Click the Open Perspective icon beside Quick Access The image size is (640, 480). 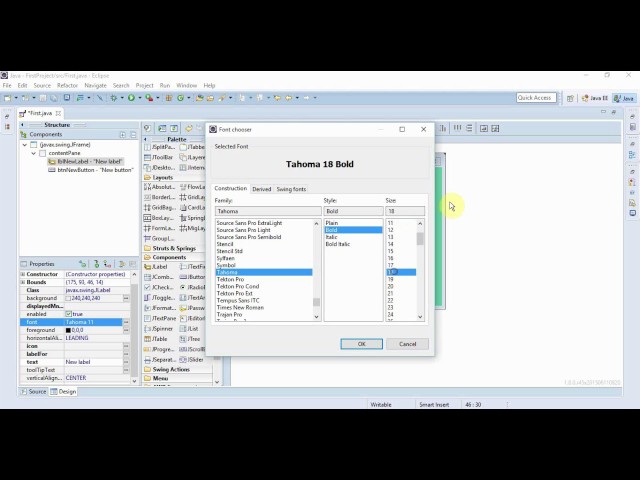[x=570, y=98]
